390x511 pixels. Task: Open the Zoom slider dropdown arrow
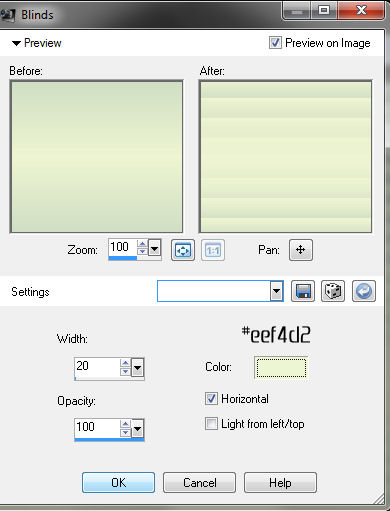[x=155, y=248]
